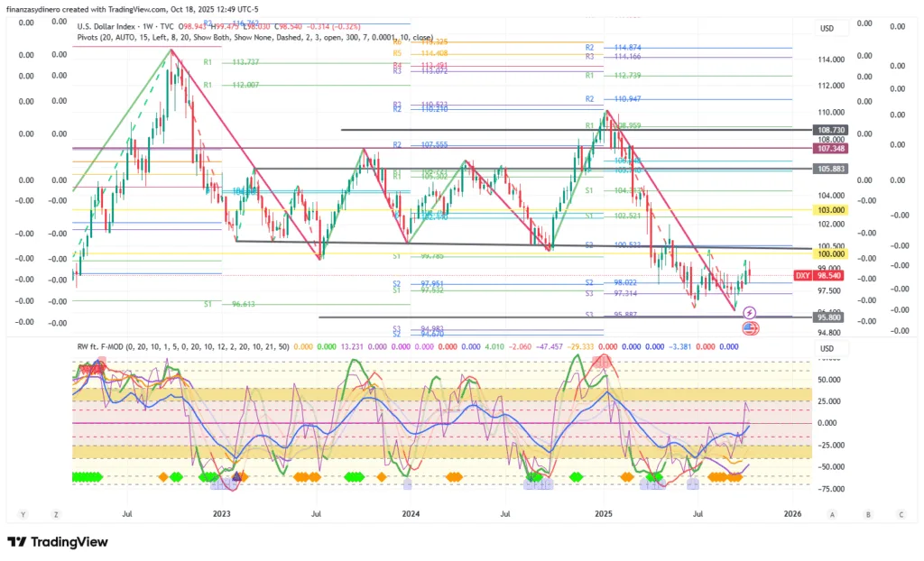Click the Y scale button at bottom left

(23, 514)
